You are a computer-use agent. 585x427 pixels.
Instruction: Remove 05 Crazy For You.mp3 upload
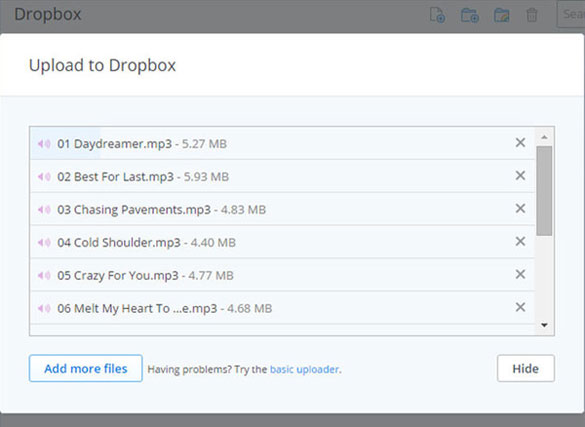coord(520,274)
